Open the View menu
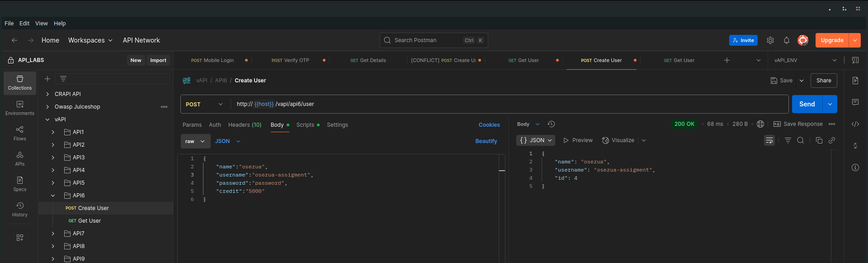Screen dimensions: 868x263 tap(42, 24)
